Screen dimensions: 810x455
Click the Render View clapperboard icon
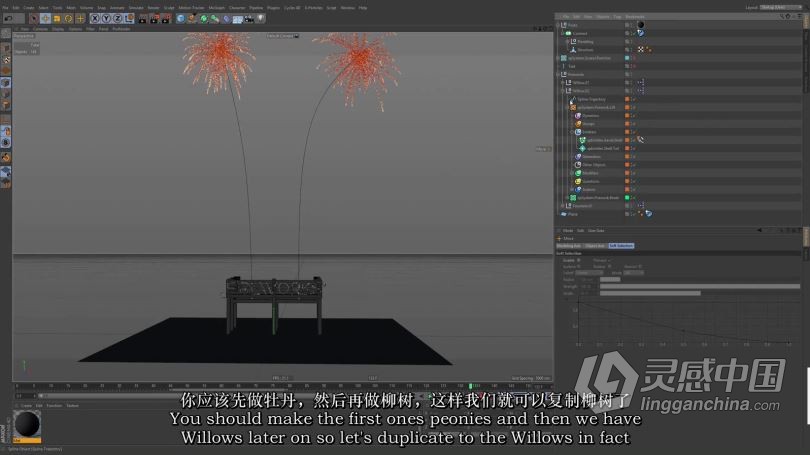(143, 19)
